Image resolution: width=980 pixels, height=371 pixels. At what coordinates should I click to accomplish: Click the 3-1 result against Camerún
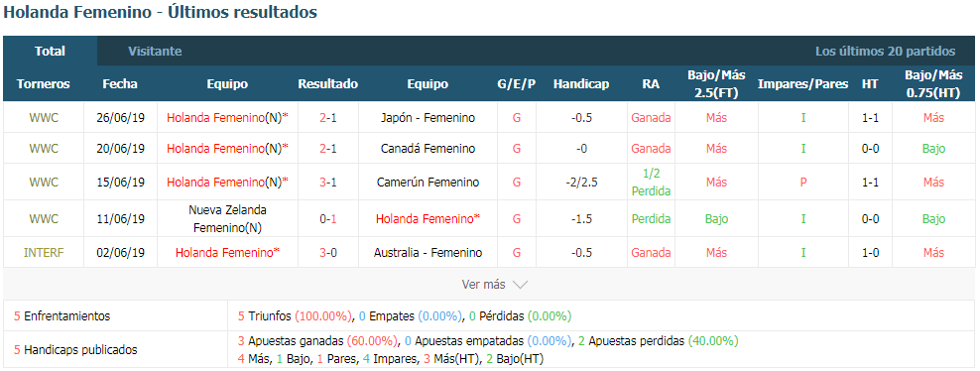[328, 183]
